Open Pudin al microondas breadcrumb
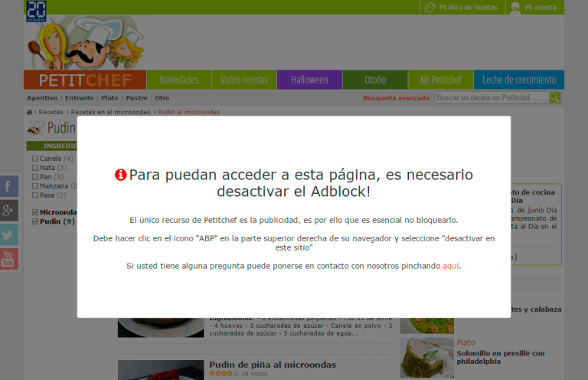 tap(188, 112)
